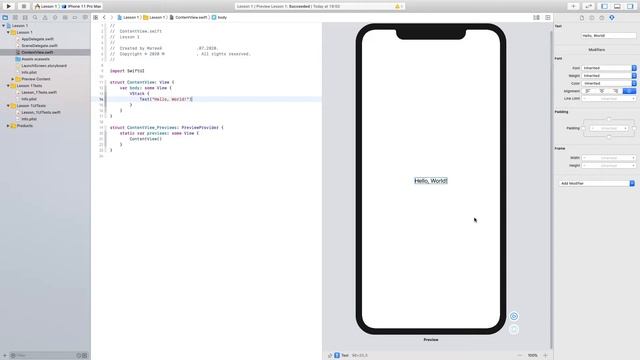The width and height of the screenshot is (640, 360).
Task: Expand the Preview Content folder
Action: 13,79
